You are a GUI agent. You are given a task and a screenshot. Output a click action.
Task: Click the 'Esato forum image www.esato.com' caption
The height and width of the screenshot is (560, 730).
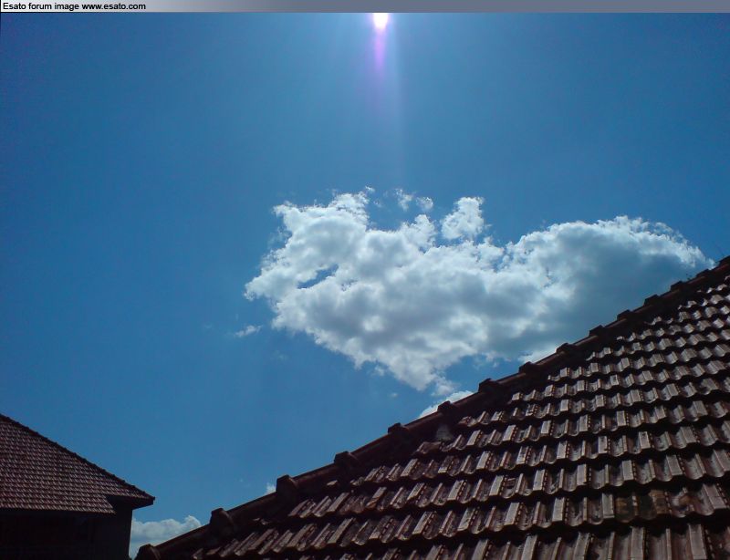click(74, 6)
